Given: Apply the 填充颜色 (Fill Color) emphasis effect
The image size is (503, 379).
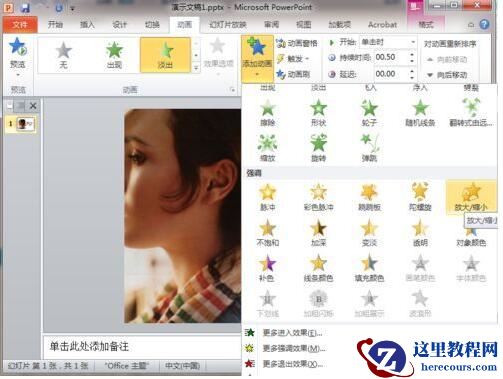Looking at the screenshot, I should (369, 268).
